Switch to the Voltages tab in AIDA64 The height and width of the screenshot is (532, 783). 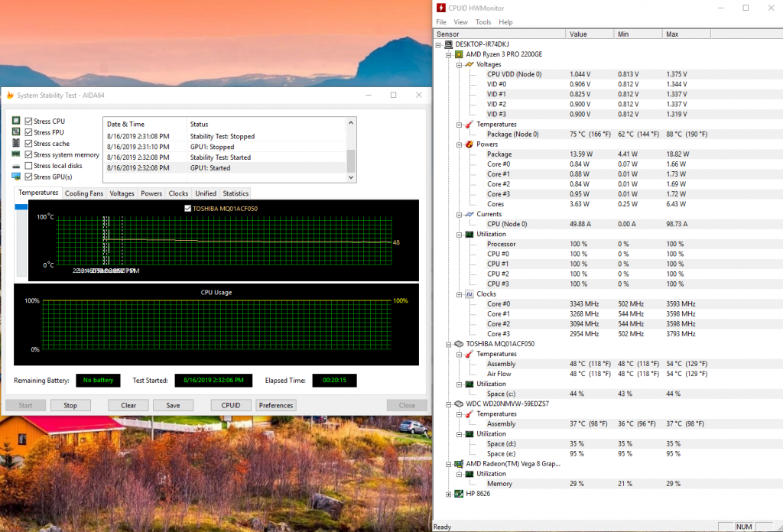coord(122,193)
